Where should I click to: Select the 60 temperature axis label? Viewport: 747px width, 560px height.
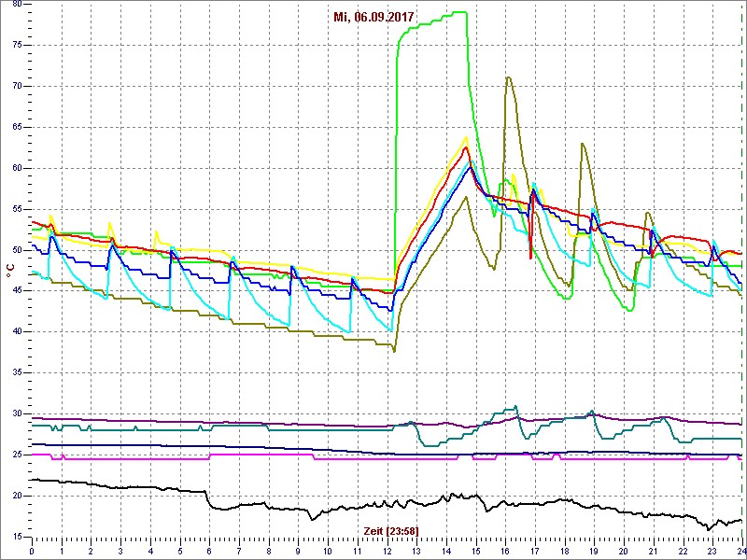click(15, 168)
